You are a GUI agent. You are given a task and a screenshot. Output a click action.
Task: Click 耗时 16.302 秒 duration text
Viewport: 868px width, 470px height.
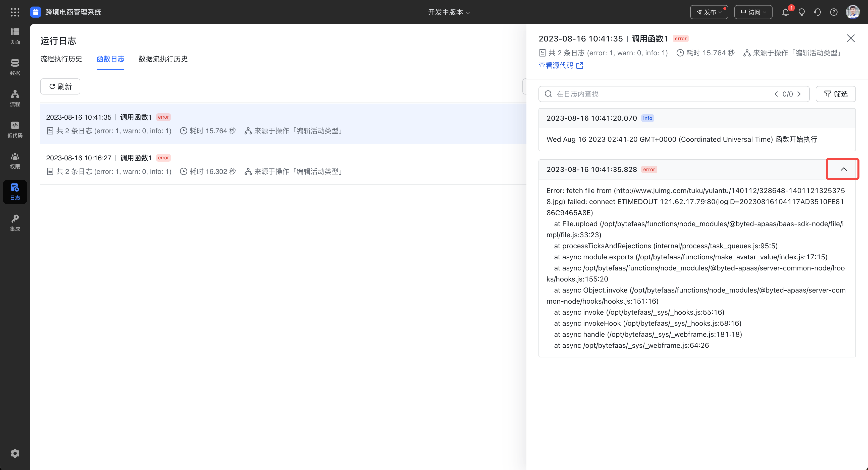tap(213, 172)
